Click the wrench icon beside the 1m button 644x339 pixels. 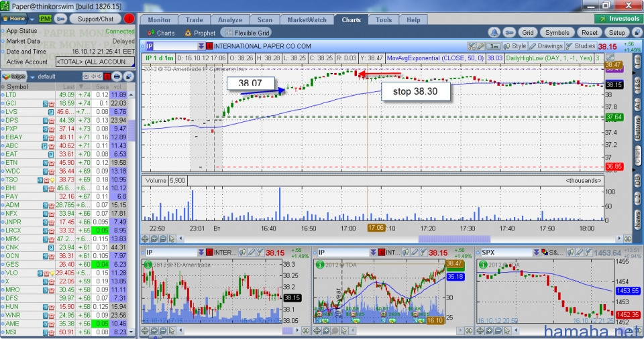480,46
